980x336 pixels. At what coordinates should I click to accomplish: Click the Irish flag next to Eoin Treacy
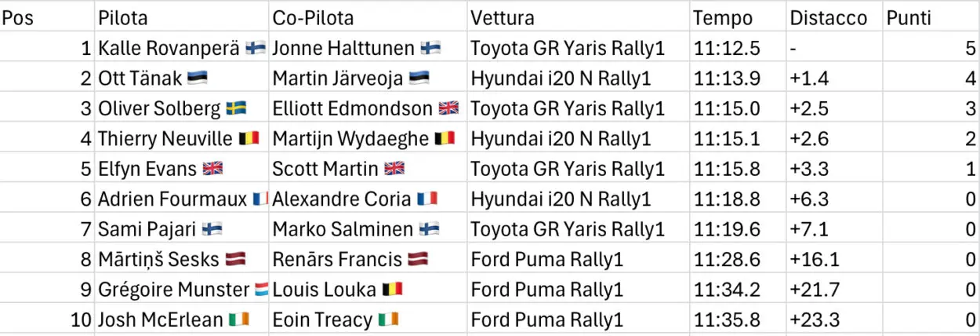(388, 320)
